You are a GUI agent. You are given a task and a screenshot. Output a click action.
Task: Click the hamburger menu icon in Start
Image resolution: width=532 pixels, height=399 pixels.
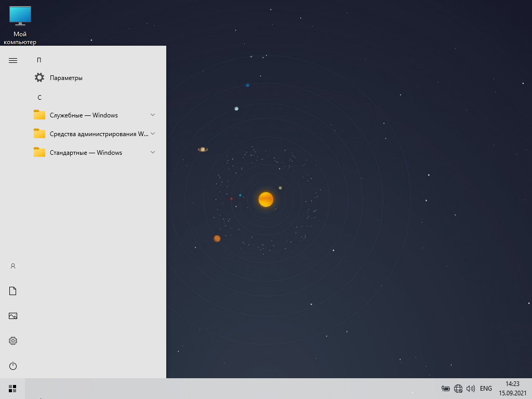point(13,60)
